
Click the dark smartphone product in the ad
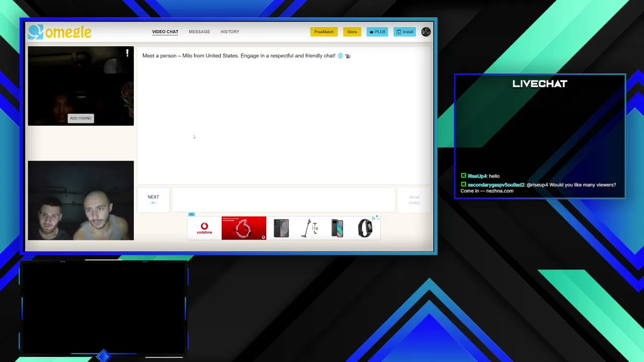[281, 228]
